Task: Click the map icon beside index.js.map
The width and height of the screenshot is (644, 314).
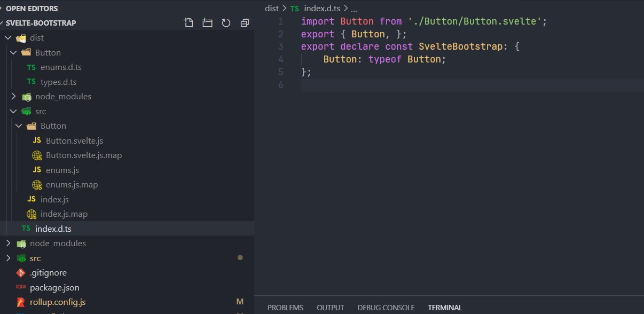Action: click(32, 214)
